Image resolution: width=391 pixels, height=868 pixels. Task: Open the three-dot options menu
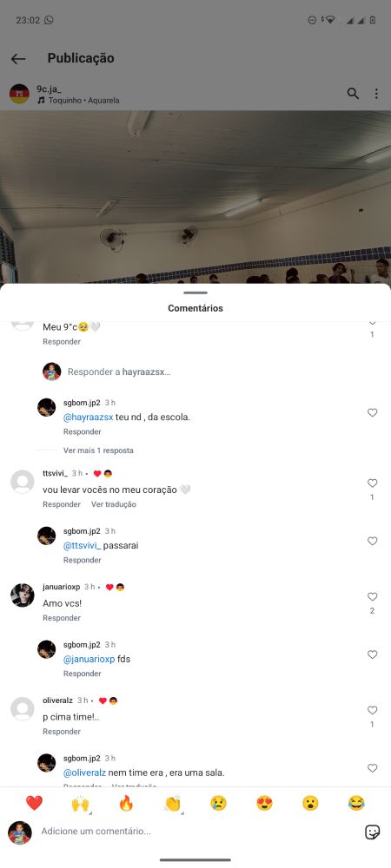pos(376,94)
